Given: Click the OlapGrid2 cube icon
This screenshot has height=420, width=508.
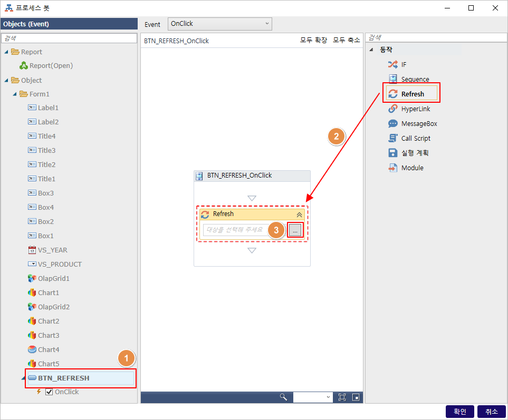Looking at the screenshot, I should coord(32,307).
